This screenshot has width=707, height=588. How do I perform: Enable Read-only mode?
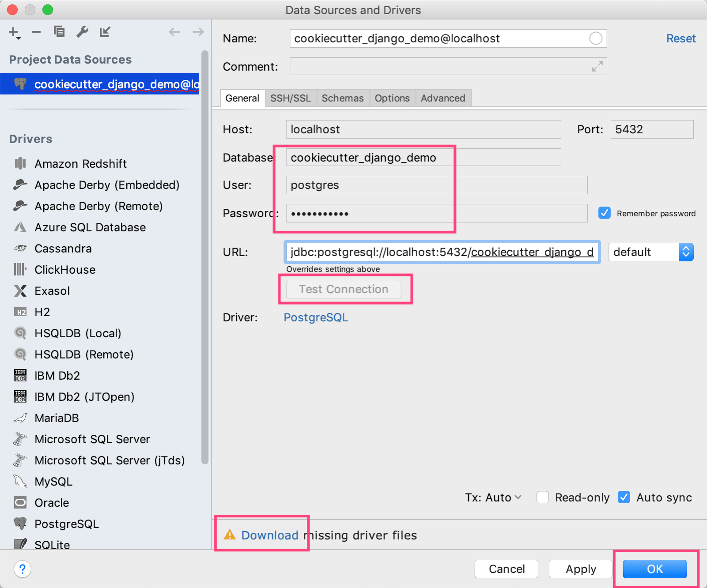[x=542, y=497]
